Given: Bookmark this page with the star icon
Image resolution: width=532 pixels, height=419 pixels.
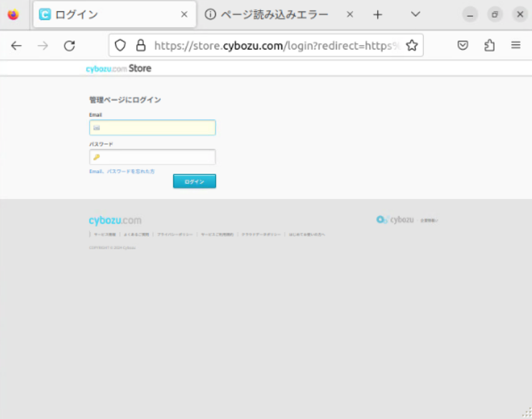Looking at the screenshot, I should 412,45.
